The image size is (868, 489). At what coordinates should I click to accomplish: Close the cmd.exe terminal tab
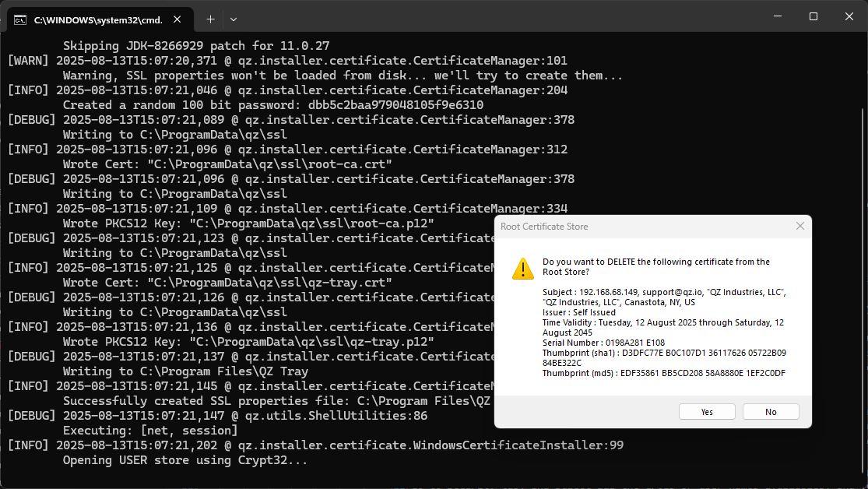(178, 19)
